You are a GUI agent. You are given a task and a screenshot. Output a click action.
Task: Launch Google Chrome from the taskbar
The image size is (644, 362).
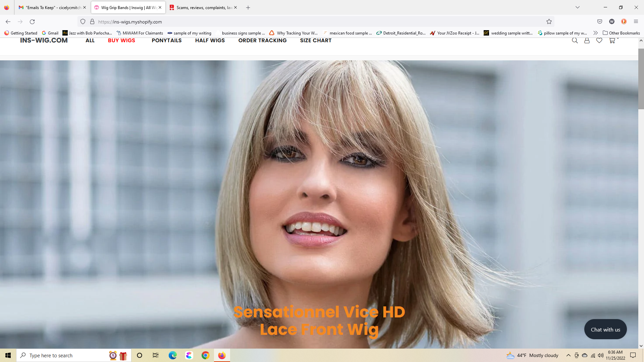pyautogui.click(x=205, y=355)
